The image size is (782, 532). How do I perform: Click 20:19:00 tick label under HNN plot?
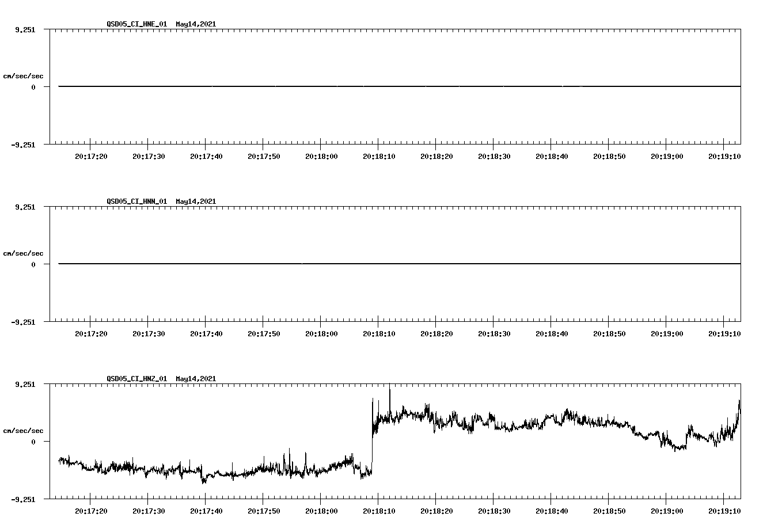coord(667,333)
